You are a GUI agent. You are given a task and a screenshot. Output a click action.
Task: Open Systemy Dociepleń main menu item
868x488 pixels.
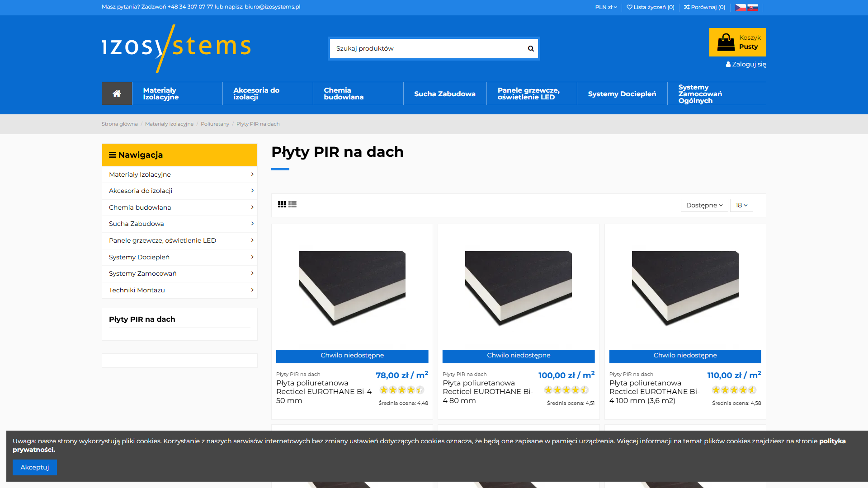point(622,94)
